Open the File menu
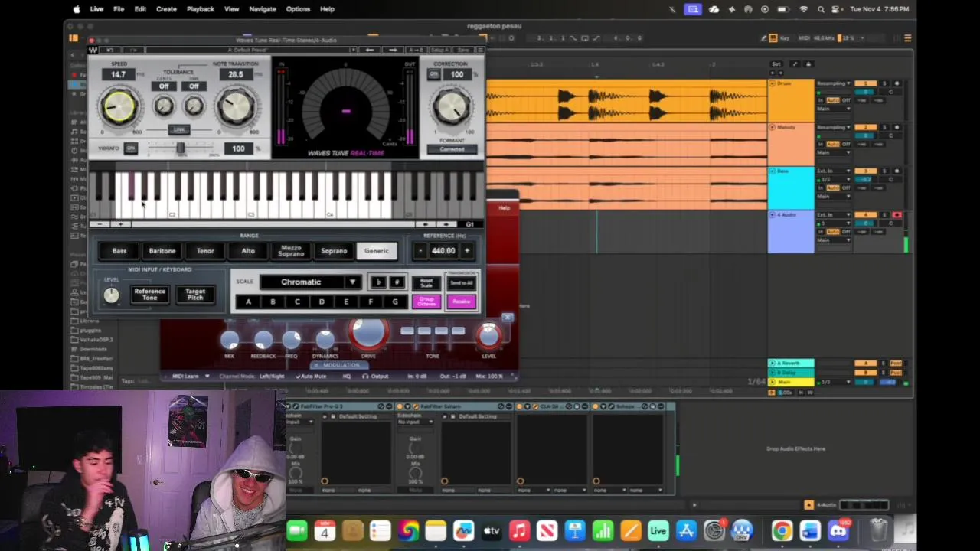This screenshot has width=980, height=551. pos(119,9)
